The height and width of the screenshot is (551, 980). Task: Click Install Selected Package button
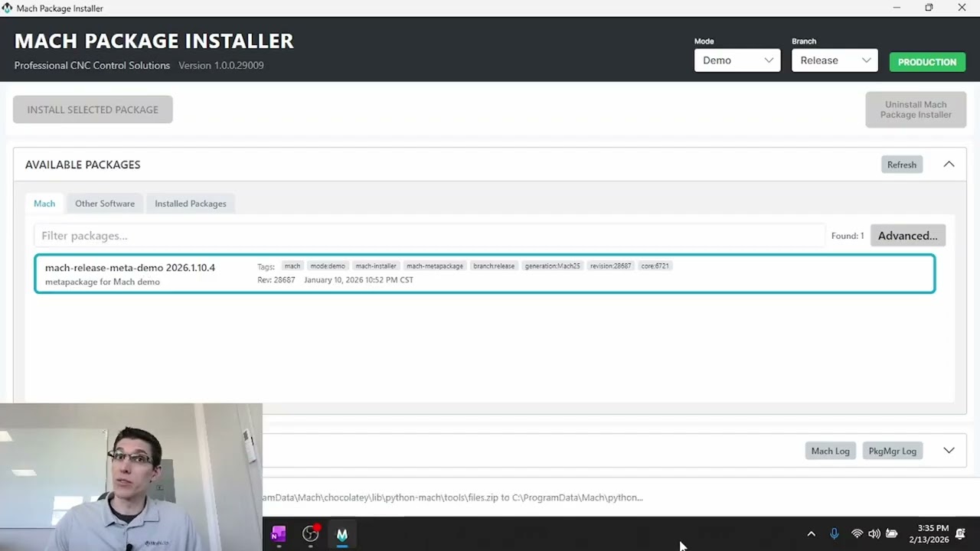point(93,109)
